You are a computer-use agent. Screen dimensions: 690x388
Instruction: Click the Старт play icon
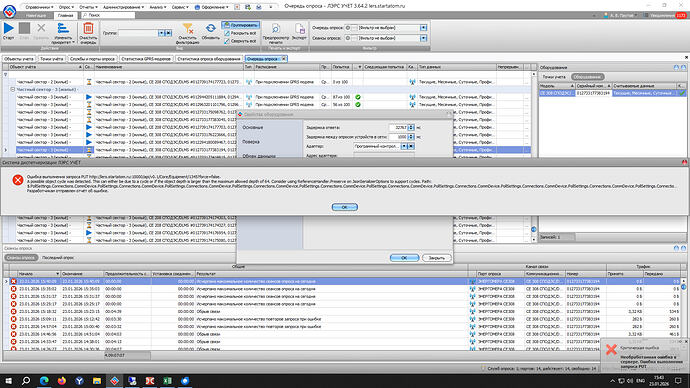pos(8,28)
